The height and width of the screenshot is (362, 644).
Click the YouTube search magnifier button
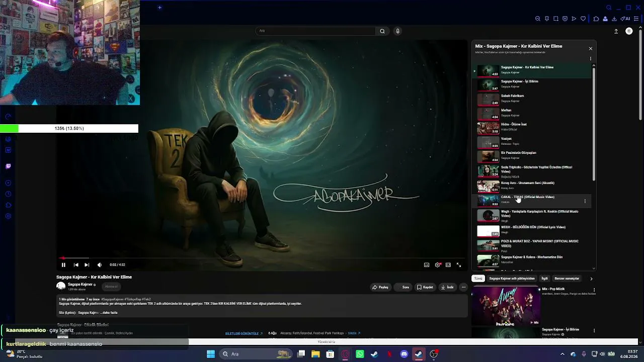click(382, 31)
